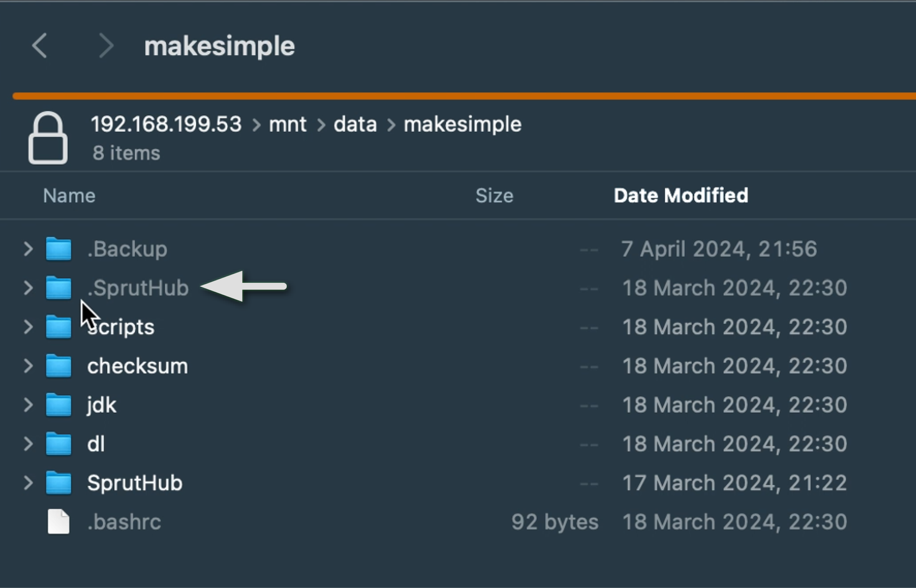The image size is (916, 588).
Task: Click the checksum folder icon
Action: click(x=58, y=366)
